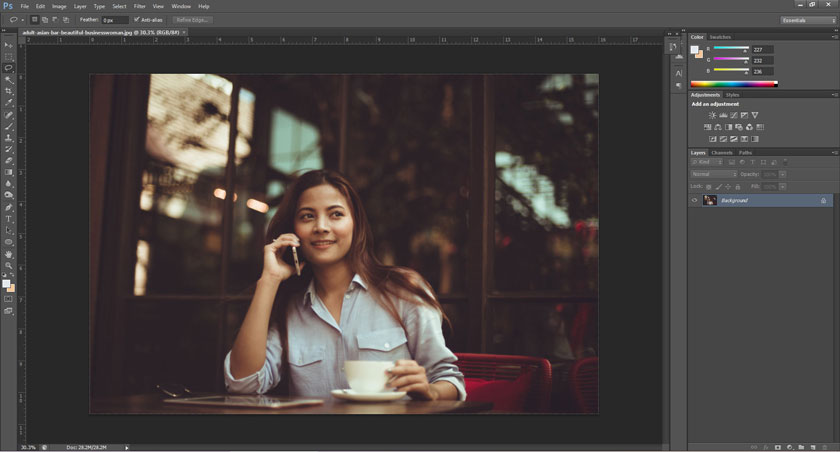Image resolution: width=840 pixels, height=452 pixels.
Task: Add a Black & White adjustment
Action: [x=729, y=127]
